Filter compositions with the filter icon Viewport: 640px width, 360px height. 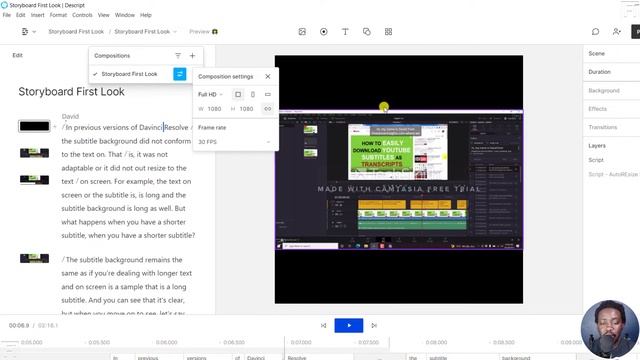point(178,56)
